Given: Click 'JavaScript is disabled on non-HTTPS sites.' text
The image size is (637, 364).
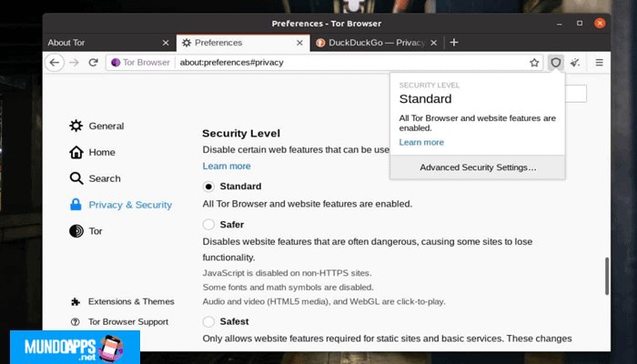Looking at the screenshot, I should click(288, 273).
